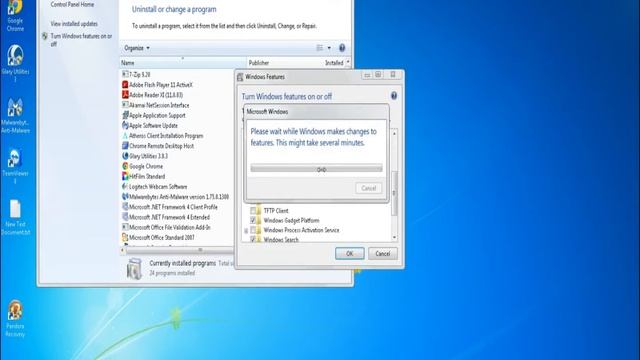Viewport: 640px width, 360px height.
Task: Sort programs by Installed column
Action: point(334,63)
